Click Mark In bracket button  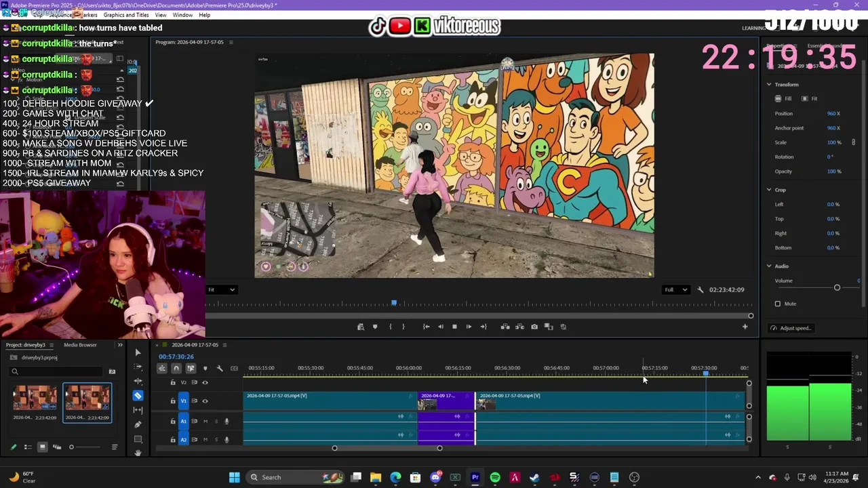click(x=390, y=327)
